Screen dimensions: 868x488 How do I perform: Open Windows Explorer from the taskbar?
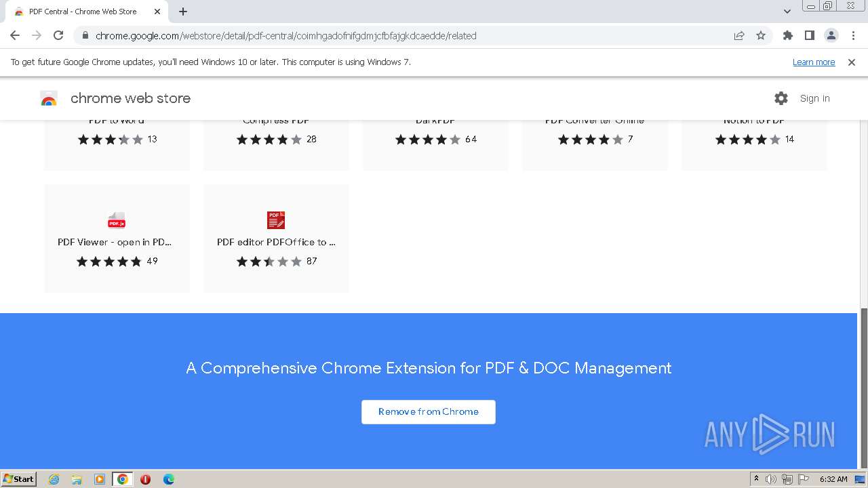pyautogui.click(x=77, y=479)
